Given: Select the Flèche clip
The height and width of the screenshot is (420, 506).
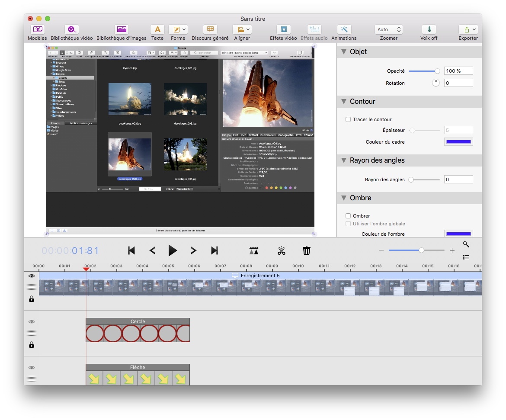Looking at the screenshot, I should 138,375.
